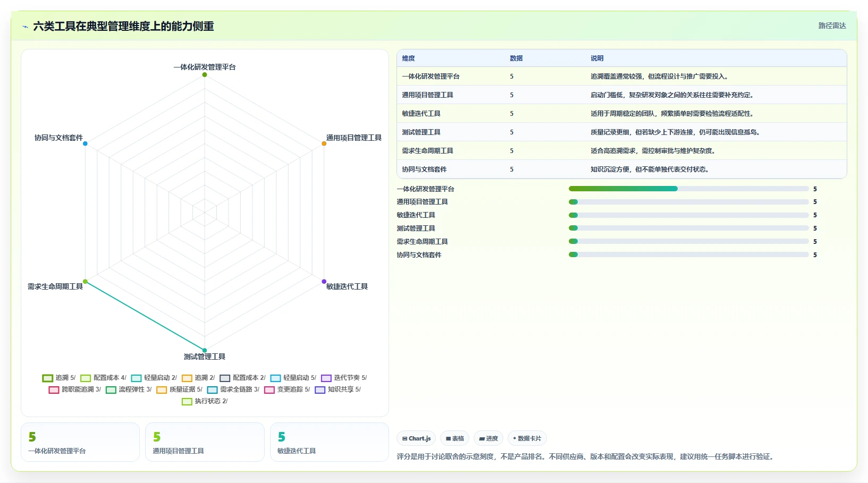Click the radar axis label 协同与文档套件
868x483 pixels.
pyautogui.click(x=58, y=138)
